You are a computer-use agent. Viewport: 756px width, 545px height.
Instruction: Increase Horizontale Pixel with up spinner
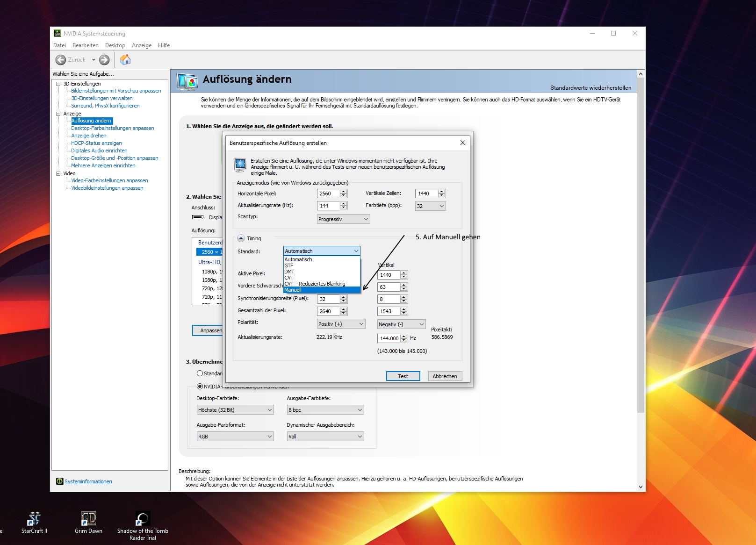pos(344,191)
